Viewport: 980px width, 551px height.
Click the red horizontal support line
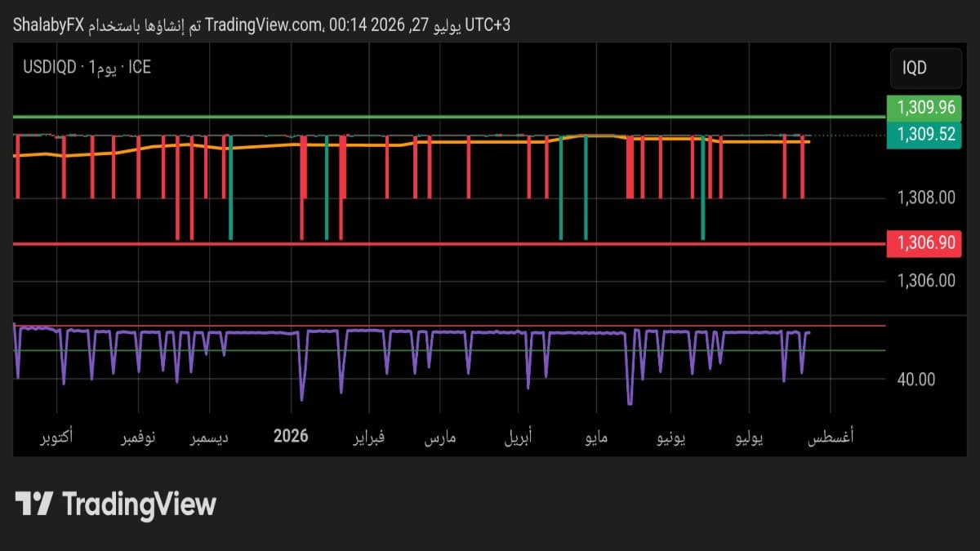[x=449, y=243]
